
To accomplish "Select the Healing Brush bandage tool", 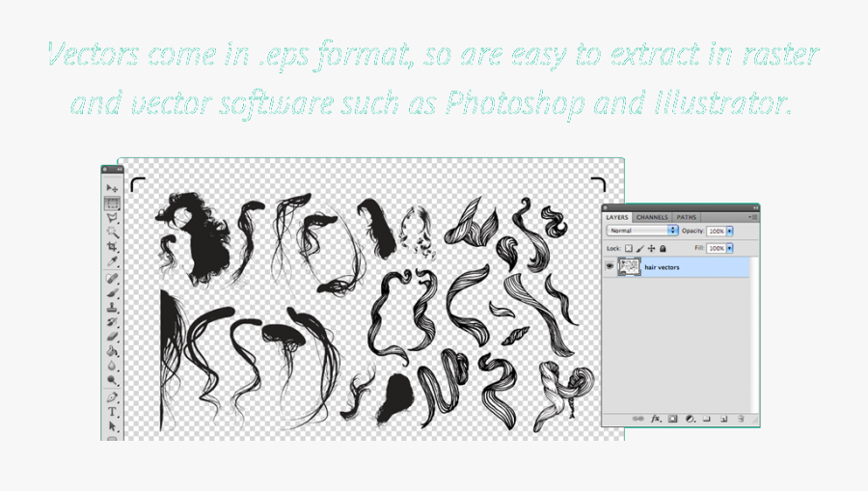I will click(x=112, y=278).
